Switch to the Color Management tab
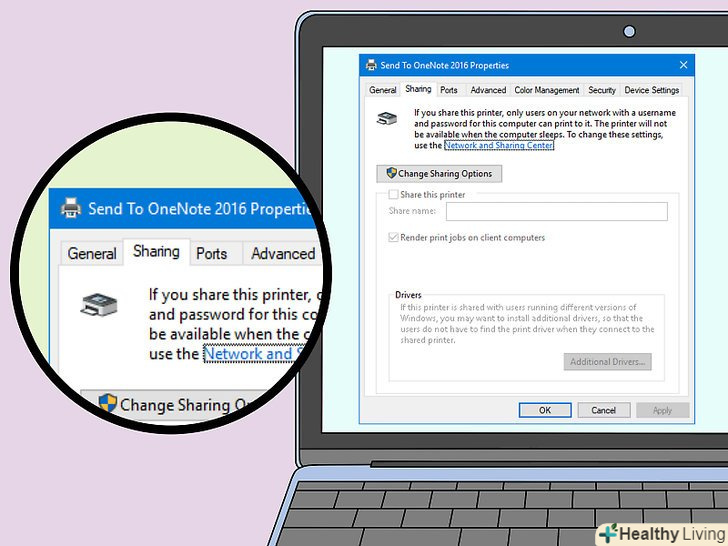Viewport: 728px width, 546px height. point(546,90)
